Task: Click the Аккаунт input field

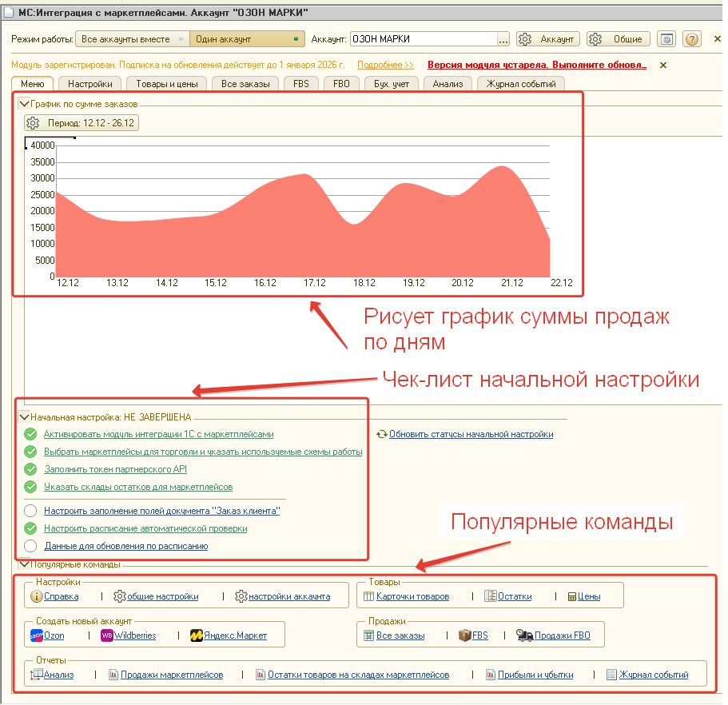Action: (x=423, y=39)
